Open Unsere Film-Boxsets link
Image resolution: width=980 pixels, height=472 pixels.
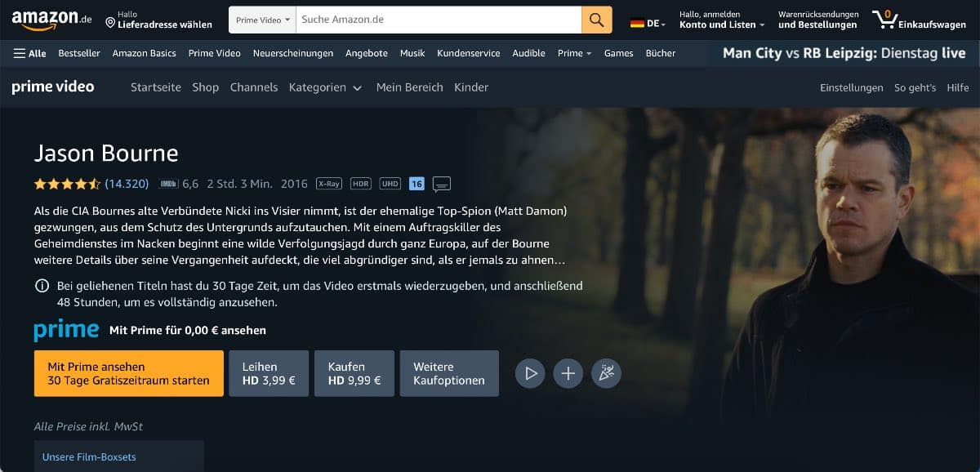point(89,457)
